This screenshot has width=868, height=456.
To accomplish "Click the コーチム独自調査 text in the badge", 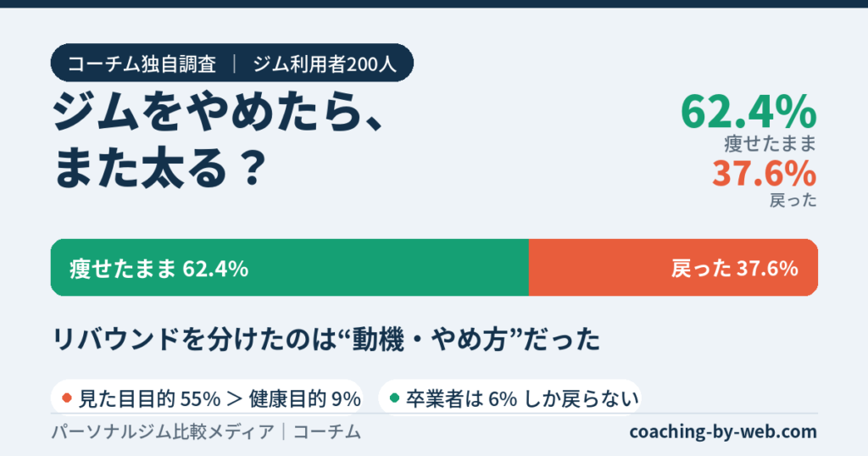I will tap(142, 64).
